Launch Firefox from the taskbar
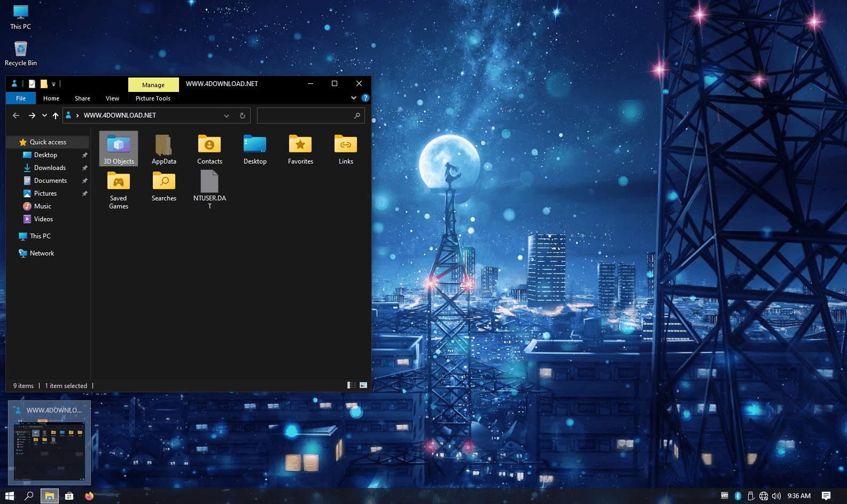 [x=89, y=496]
